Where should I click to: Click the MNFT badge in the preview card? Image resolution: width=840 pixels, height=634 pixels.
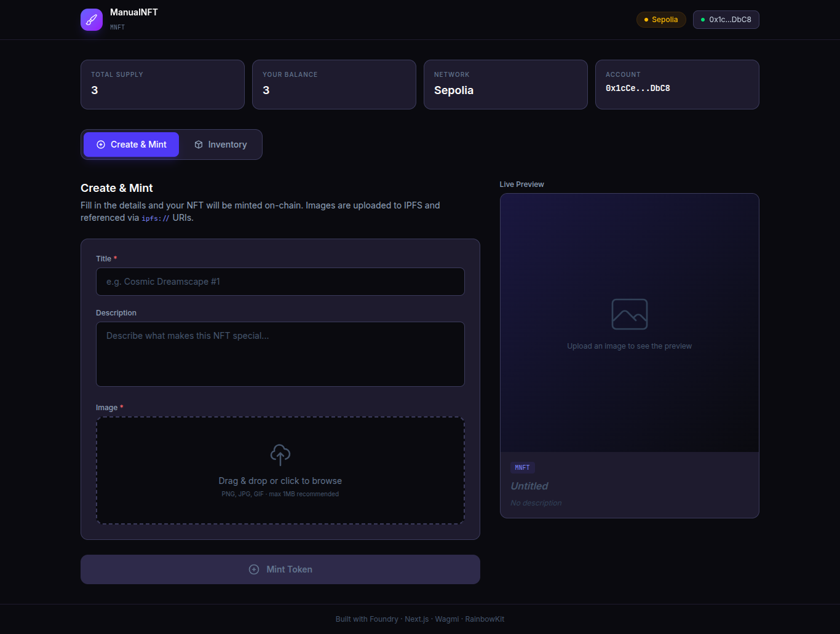tap(523, 467)
